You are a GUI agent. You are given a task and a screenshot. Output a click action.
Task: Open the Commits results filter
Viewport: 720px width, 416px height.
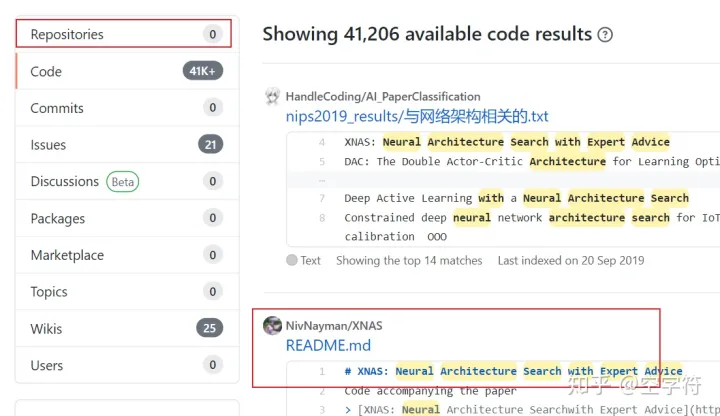(127, 108)
